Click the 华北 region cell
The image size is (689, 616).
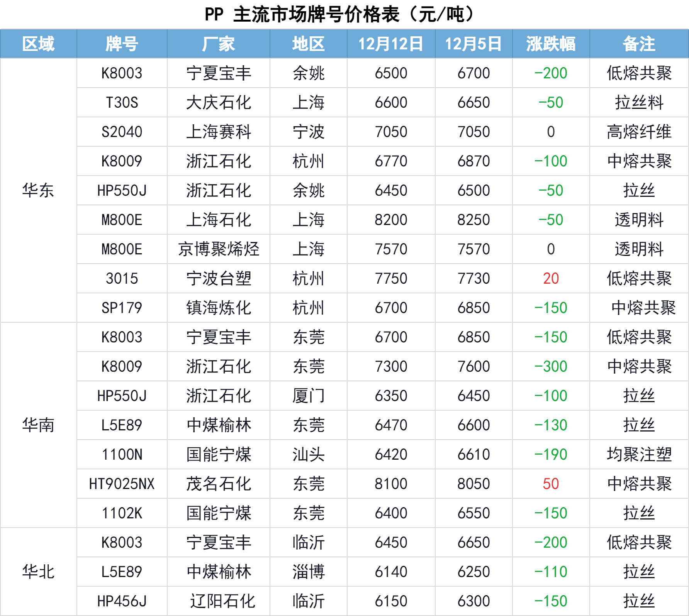pyautogui.click(x=38, y=572)
